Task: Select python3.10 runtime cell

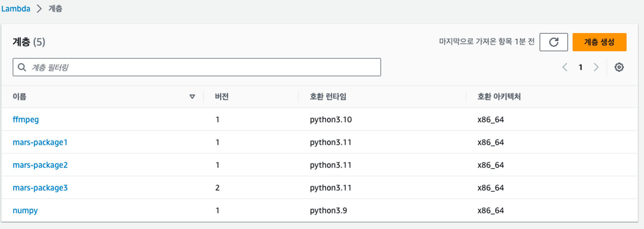Action: 331,119
